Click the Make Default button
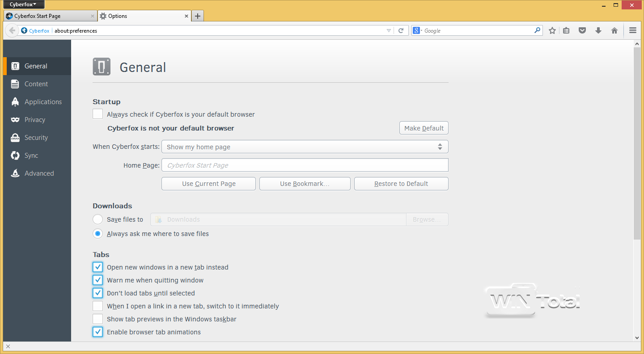644x354 pixels. (x=424, y=128)
